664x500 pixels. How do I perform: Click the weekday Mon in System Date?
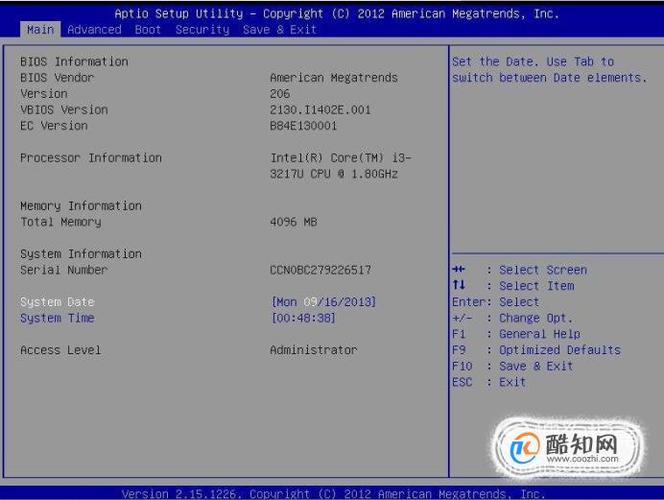tap(286, 302)
